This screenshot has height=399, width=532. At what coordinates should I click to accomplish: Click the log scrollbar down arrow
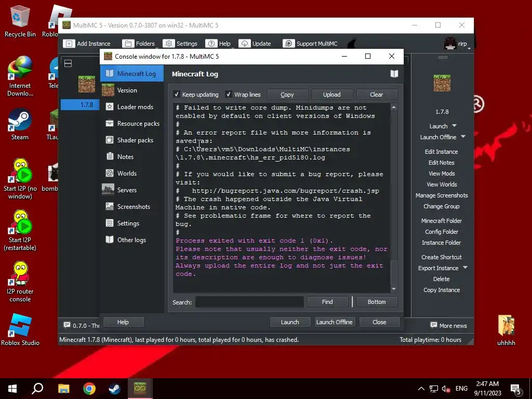(x=394, y=289)
